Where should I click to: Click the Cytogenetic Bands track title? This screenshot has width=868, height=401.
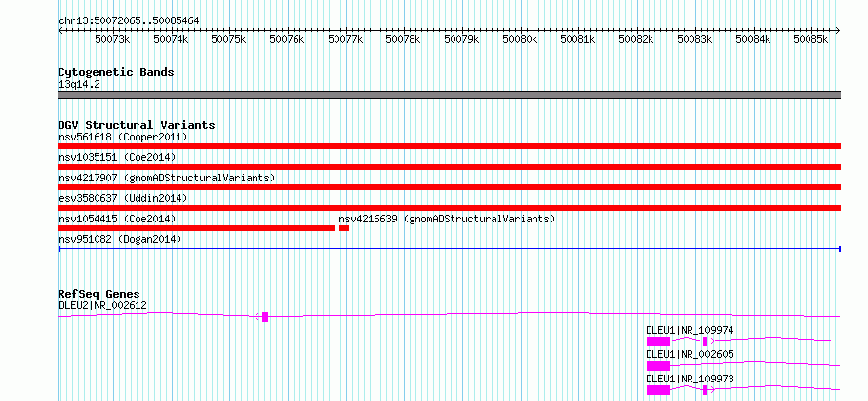(116, 72)
